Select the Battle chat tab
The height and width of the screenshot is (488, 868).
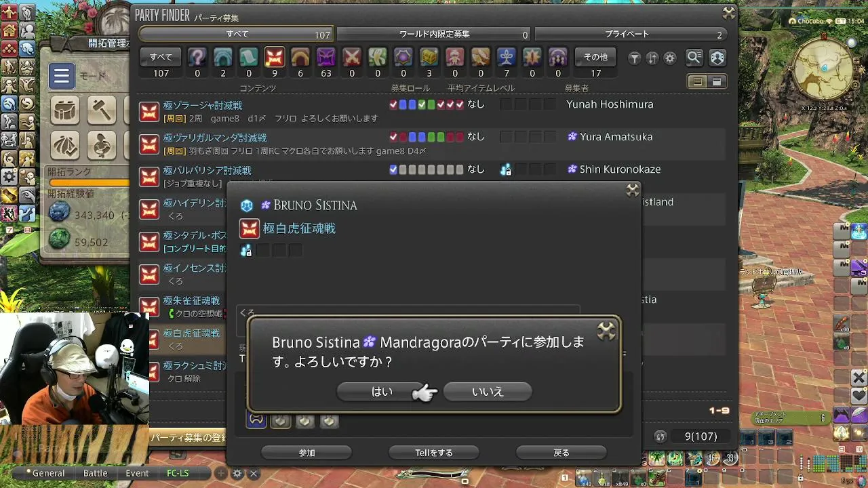pyautogui.click(x=96, y=473)
